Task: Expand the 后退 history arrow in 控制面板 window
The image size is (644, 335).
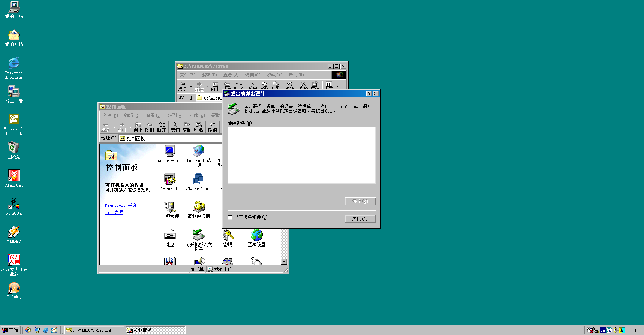Action: tap(114, 127)
